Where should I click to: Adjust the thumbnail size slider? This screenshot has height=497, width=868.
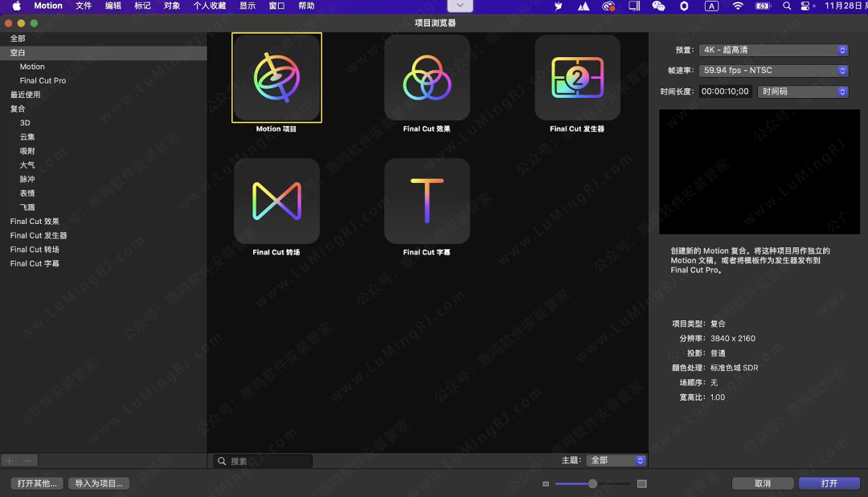(x=592, y=484)
